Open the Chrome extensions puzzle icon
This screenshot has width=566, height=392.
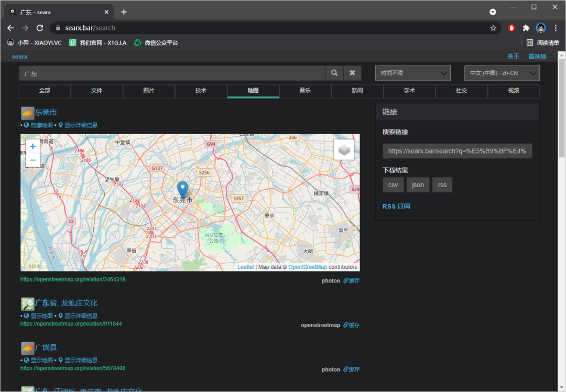click(x=526, y=28)
